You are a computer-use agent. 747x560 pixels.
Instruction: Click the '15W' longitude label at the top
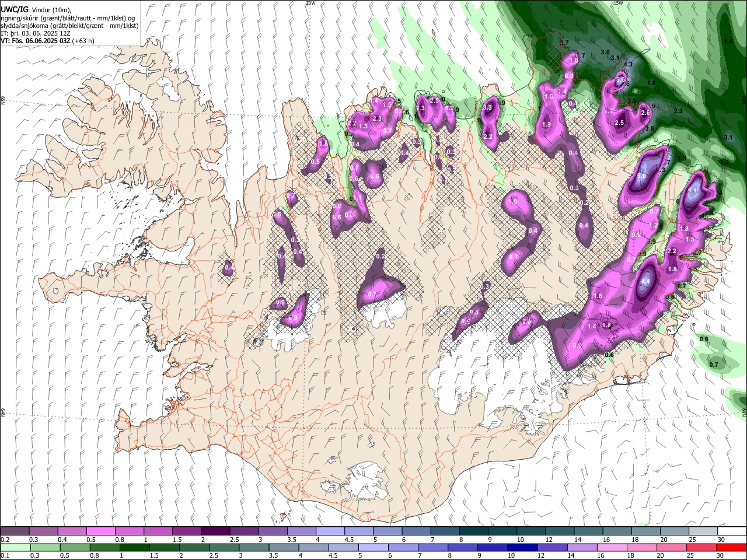[618, 3]
